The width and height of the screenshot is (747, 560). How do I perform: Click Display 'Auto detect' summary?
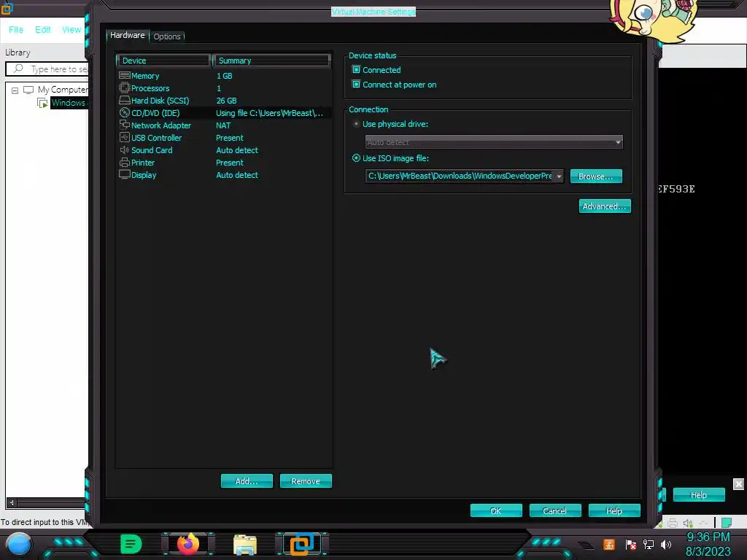point(237,175)
